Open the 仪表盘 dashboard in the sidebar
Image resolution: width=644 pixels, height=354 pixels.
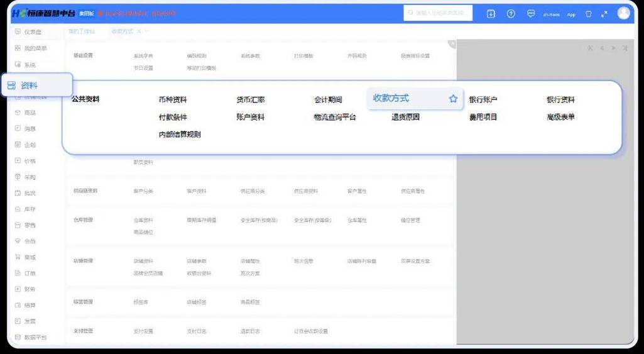coord(28,32)
